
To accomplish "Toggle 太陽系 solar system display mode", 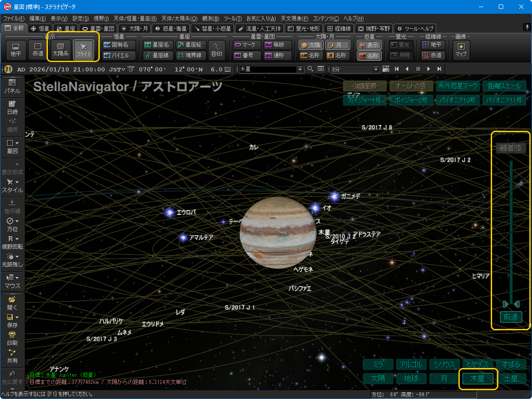I will 60,50.
